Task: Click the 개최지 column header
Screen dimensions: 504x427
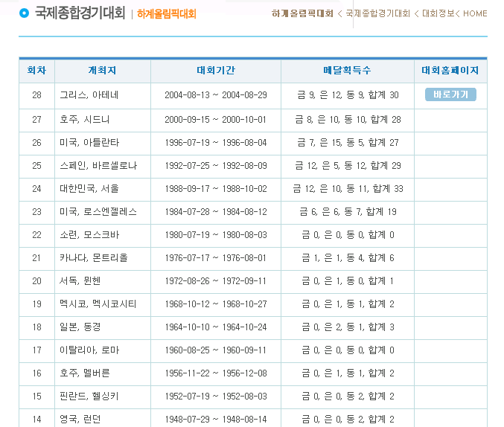Action: [102, 71]
